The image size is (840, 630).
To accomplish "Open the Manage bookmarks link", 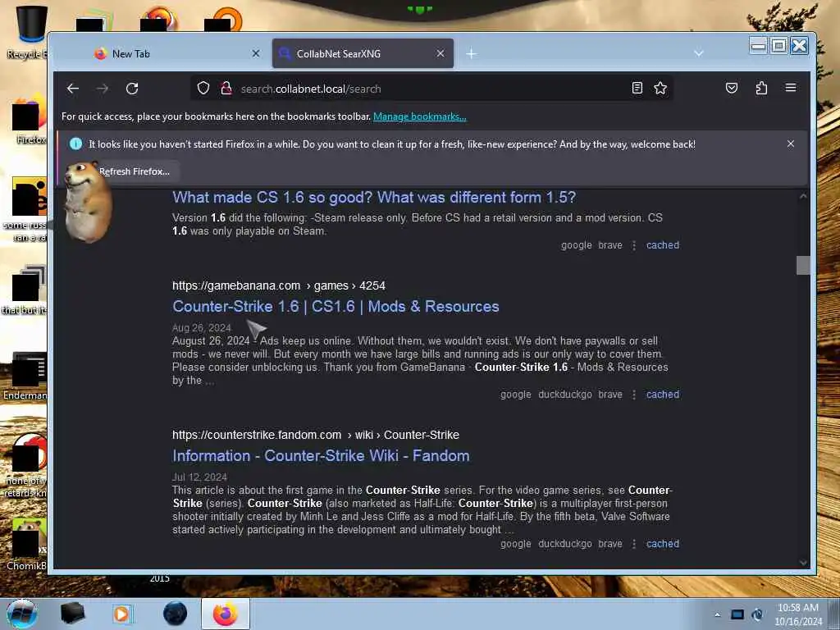I will pyautogui.click(x=419, y=116).
